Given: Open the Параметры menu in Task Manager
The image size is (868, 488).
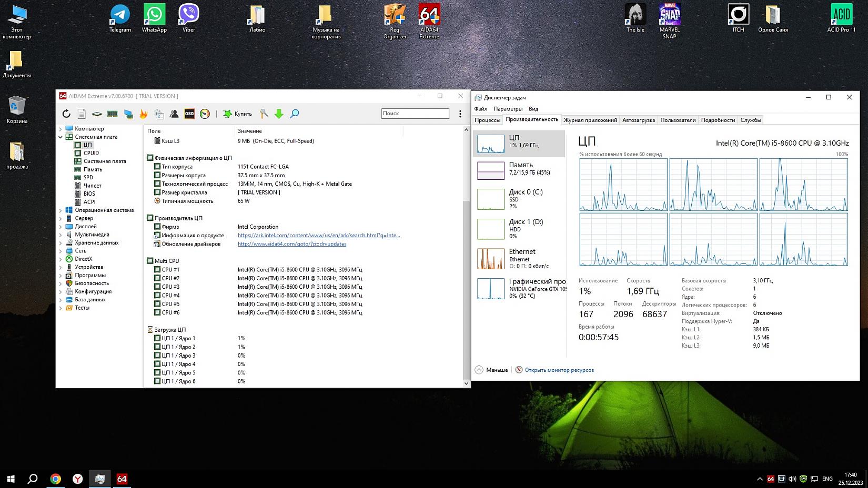Looking at the screenshot, I should 508,109.
